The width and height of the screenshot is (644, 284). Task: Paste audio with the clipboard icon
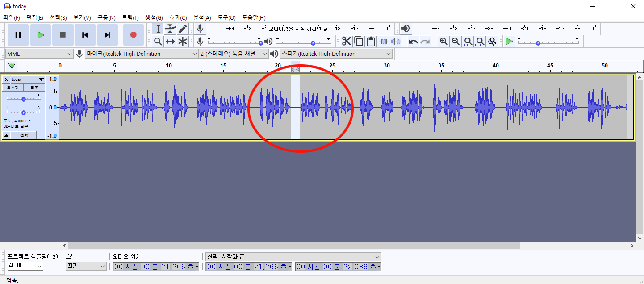(371, 42)
